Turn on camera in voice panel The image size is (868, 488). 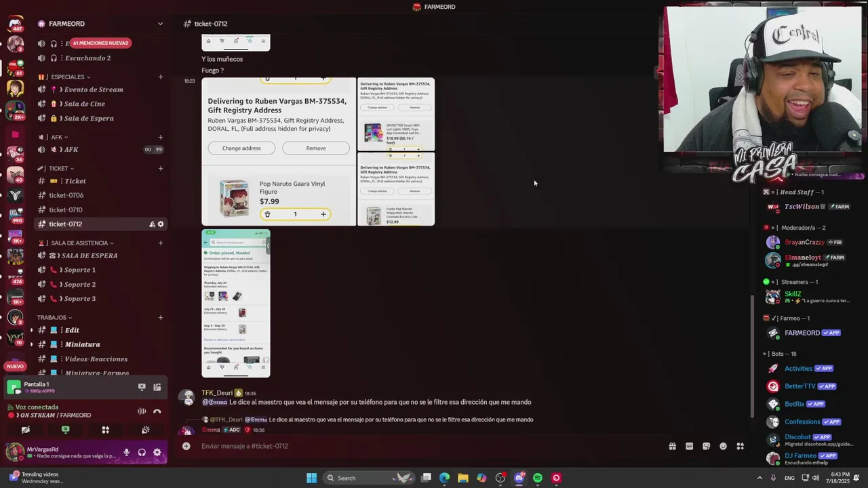pyautogui.click(x=26, y=430)
